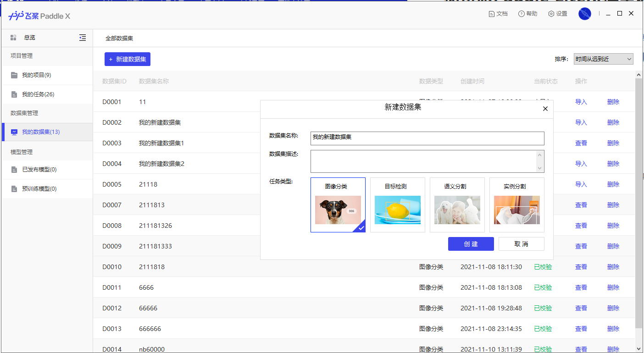Viewport: 644px width, 353px height.
Task: Pick the 实例分割 task type card
Action: click(517, 205)
